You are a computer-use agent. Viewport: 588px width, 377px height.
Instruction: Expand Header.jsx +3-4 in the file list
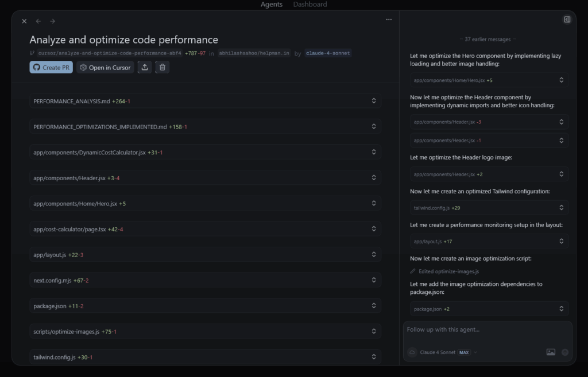point(206,178)
